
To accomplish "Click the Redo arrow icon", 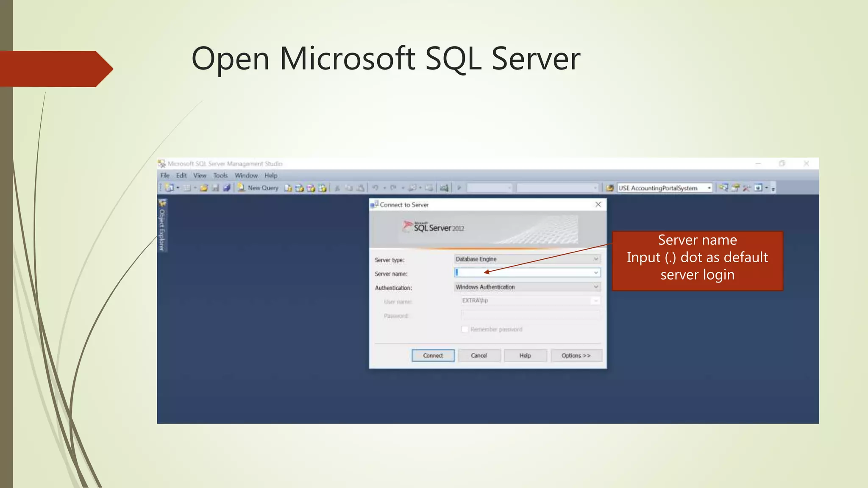I will (x=393, y=188).
